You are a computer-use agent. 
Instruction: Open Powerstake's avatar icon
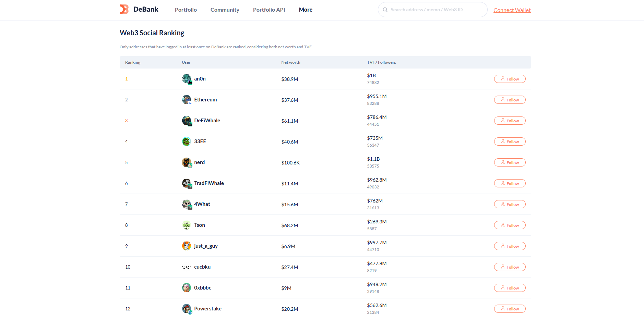coord(187,309)
